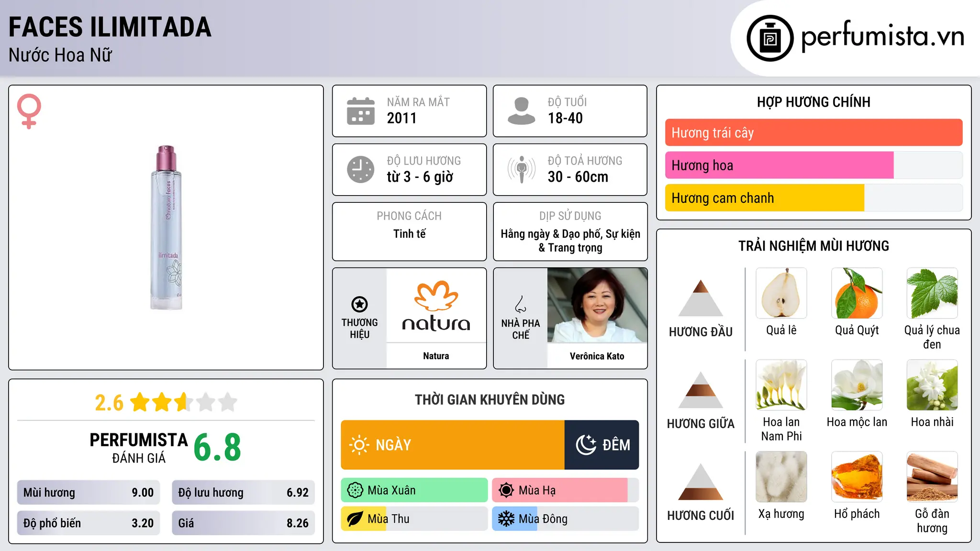This screenshot has width=980, height=551.
Task: Click the FACES ILIMITADA title
Action: tap(110, 27)
